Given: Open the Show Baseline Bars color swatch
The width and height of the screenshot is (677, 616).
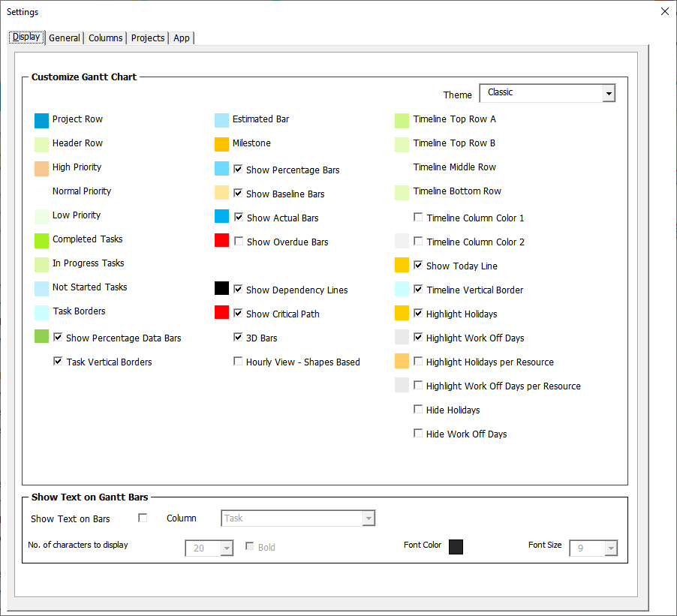Looking at the screenshot, I should click(x=221, y=193).
